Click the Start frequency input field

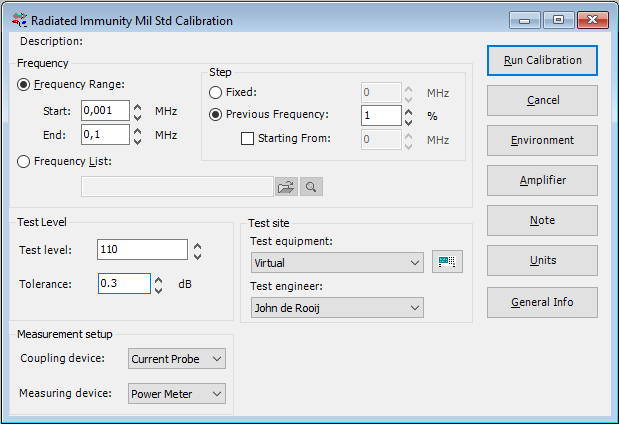click(105, 111)
